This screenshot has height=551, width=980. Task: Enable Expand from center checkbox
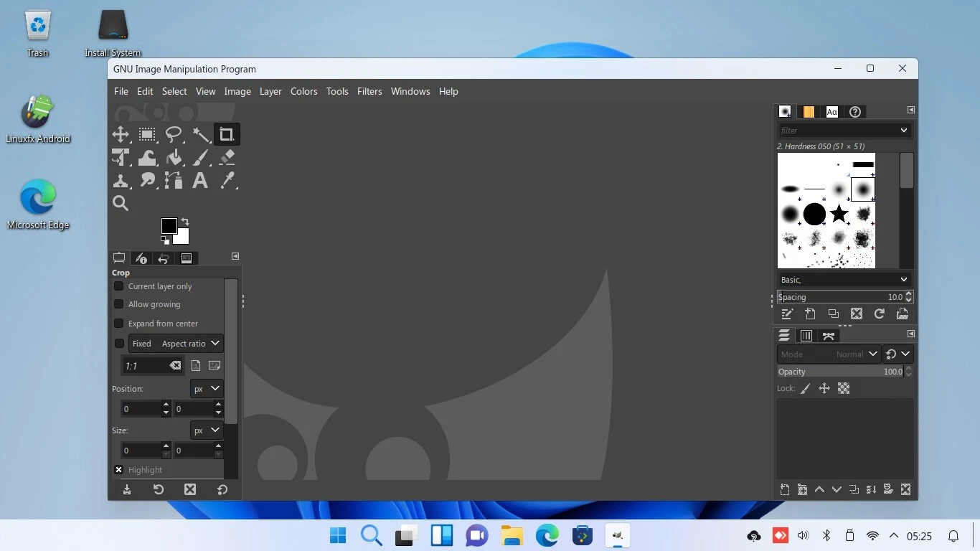119,324
